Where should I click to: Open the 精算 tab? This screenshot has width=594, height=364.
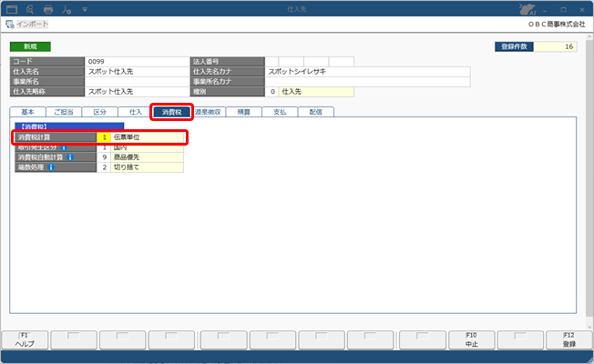(x=243, y=112)
